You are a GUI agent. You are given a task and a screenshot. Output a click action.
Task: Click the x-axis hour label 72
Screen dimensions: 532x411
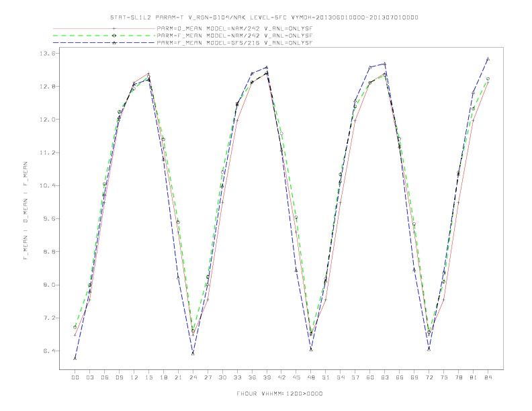pyautogui.click(x=429, y=377)
